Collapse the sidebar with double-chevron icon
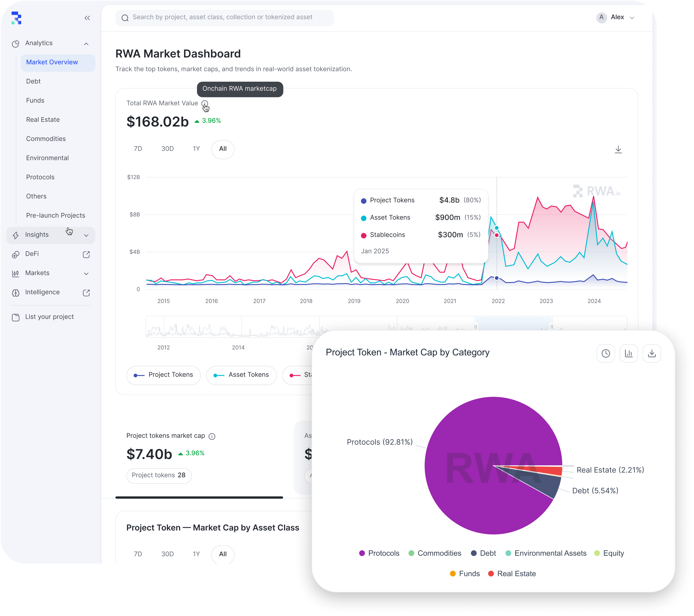 click(x=87, y=18)
